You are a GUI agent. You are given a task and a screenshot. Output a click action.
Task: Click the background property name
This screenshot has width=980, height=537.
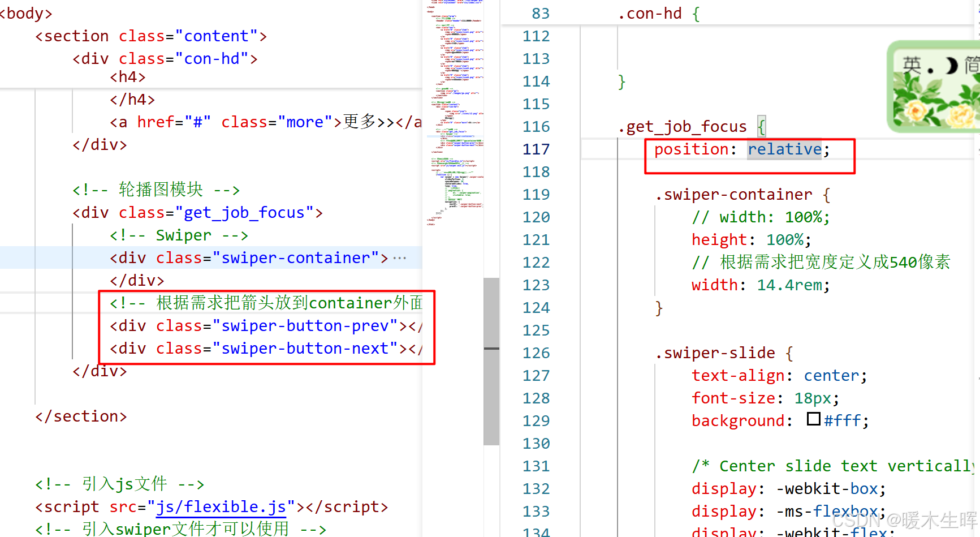(738, 420)
